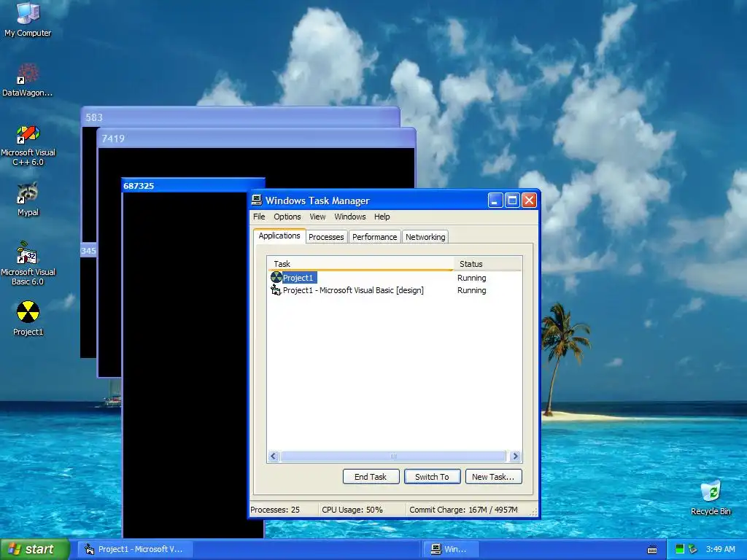Click the Processes: 25 status text
The width and height of the screenshot is (747, 560).
(x=275, y=510)
